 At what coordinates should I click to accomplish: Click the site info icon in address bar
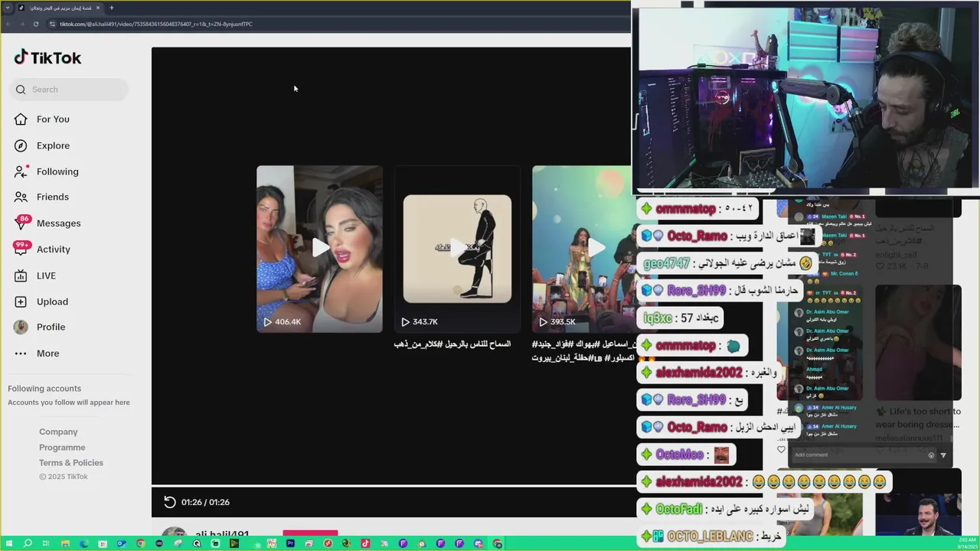(52, 24)
